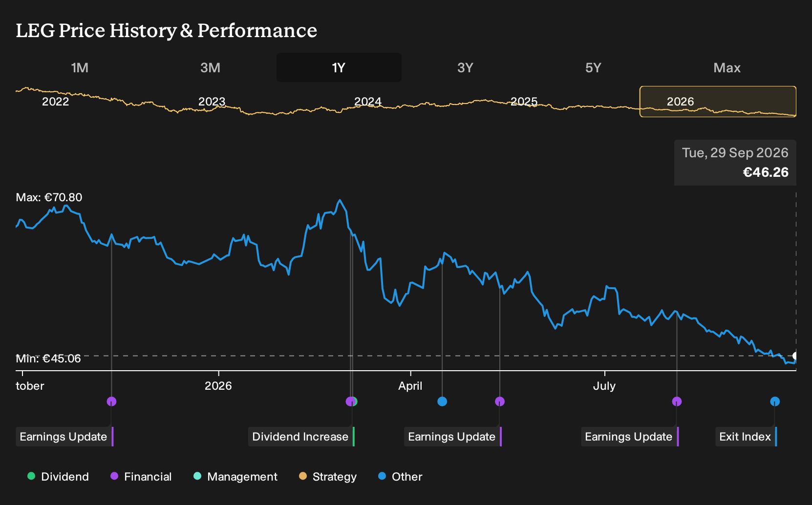Click the green dividend event dot
Image resolution: width=812 pixels, height=505 pixels.
[355, 401]
